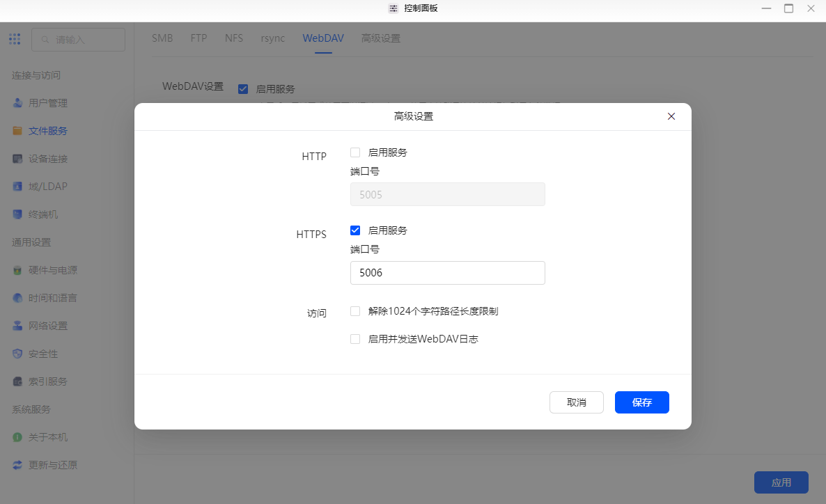Tick 解除1024个字符路径长度限制 checkbox

point(355,311)
